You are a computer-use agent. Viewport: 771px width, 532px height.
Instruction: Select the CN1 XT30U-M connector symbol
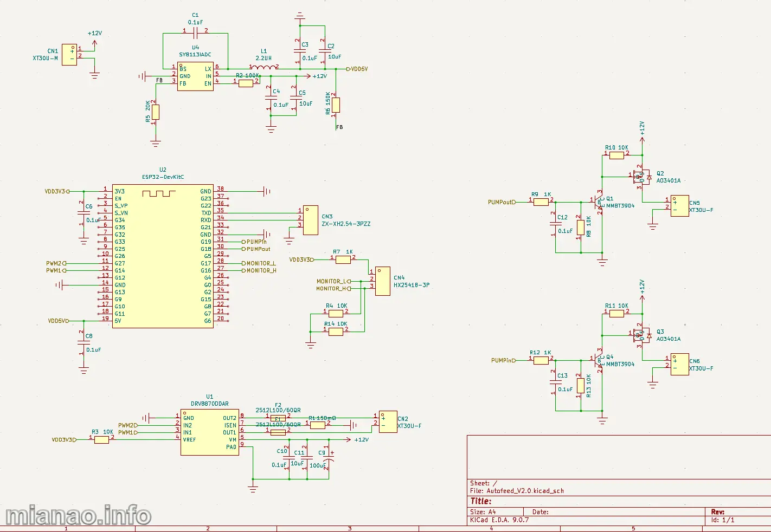(69, 55)
